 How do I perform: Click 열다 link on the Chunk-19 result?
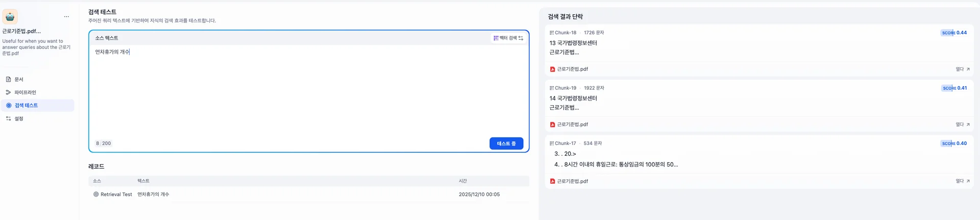tap(960, 125)
